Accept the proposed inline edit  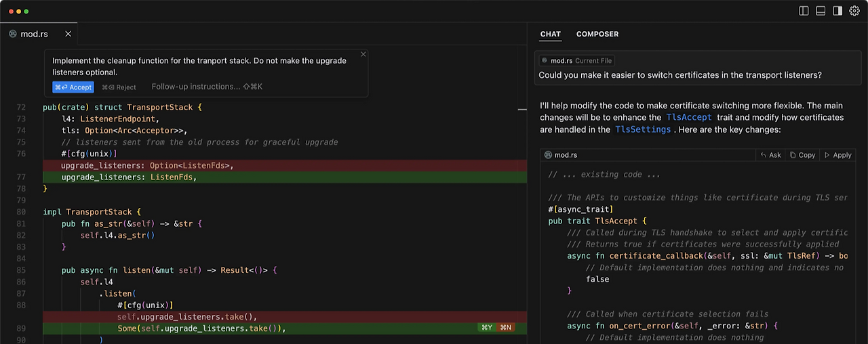point(73,87)
